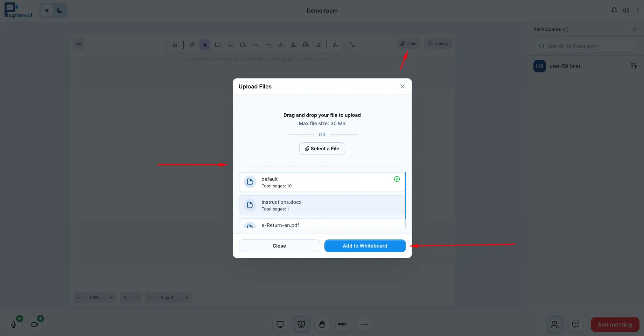Zoom out using the minus control

79,298
